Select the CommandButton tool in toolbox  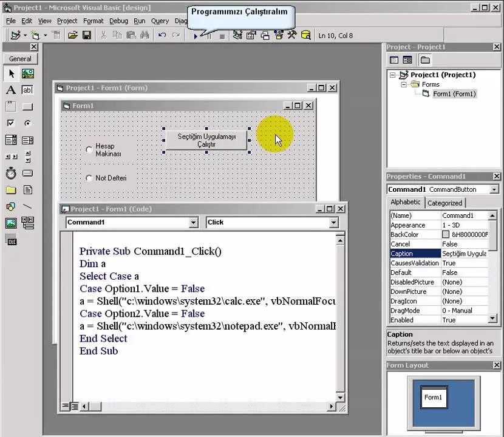click(x=28, y=107)
